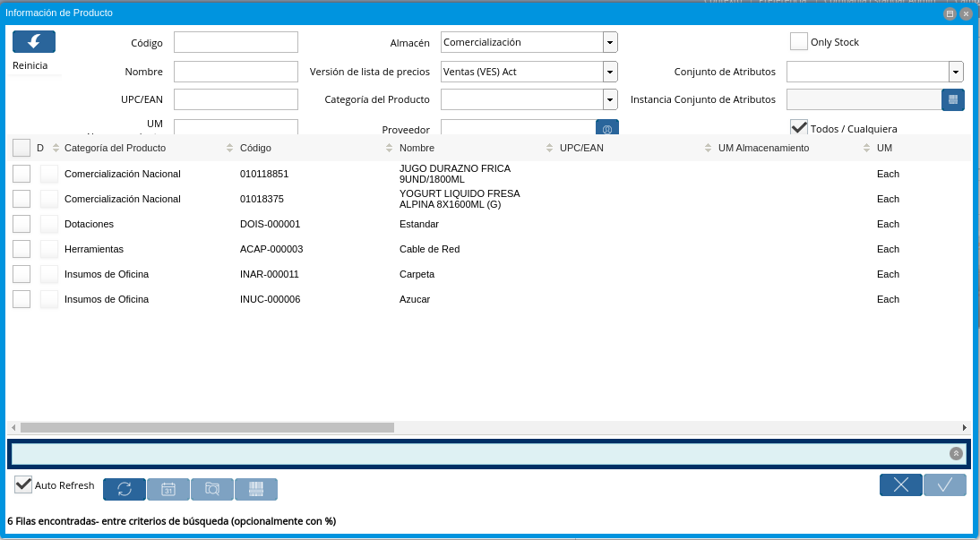Open the calendar icon in the bottom toolbar

(x=168, y=489)
